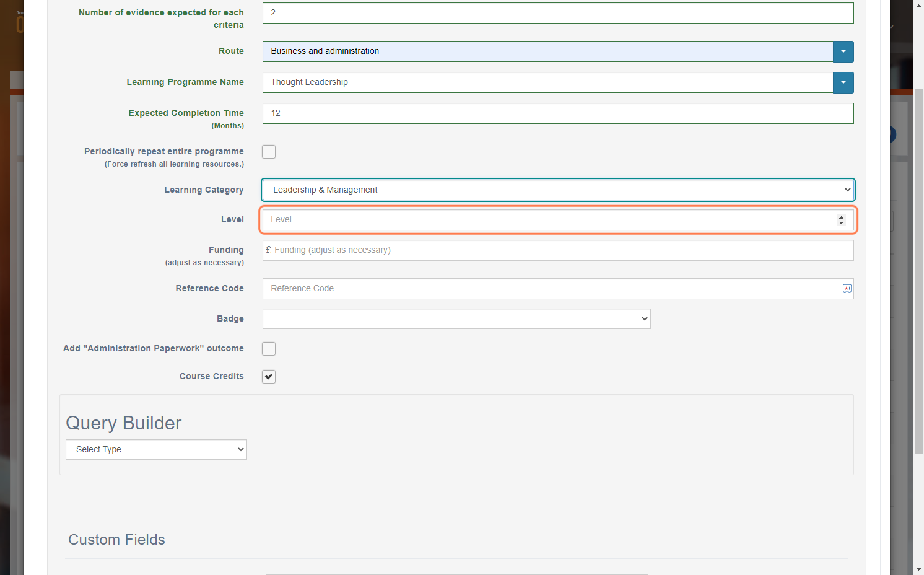
Task: Click the Reference Code field autofill icon
Action: click(x=847, y=289)
